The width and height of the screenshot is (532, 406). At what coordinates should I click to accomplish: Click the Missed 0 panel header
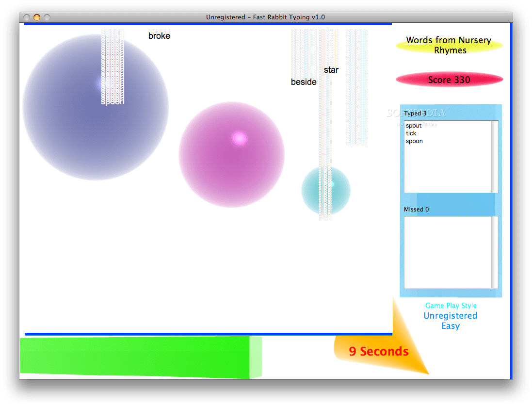(416, 209)
